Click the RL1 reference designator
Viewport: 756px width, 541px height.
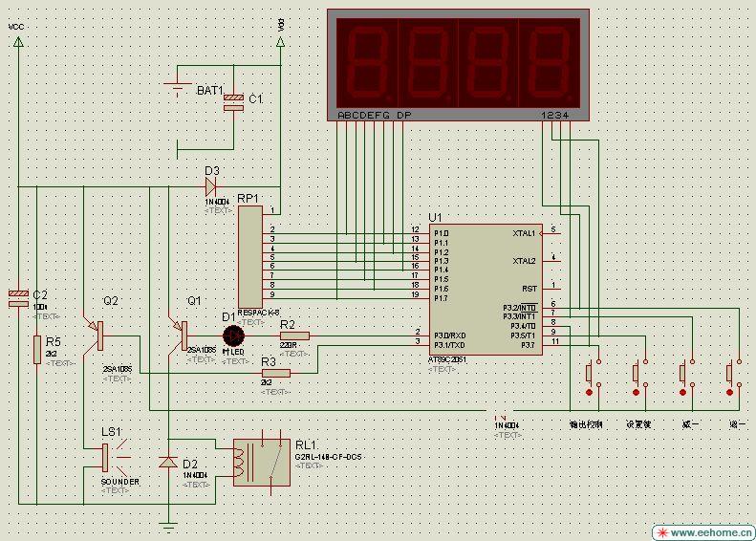[305, 444]
